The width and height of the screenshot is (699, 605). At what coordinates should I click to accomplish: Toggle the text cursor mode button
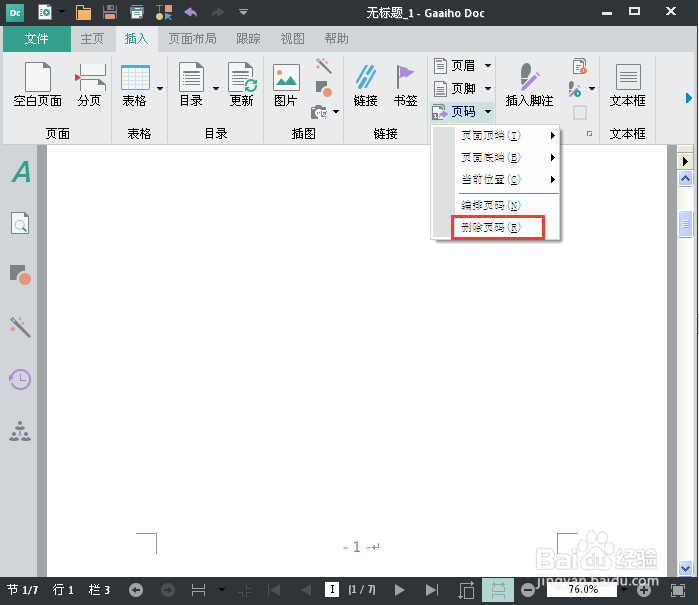point(332,589)
